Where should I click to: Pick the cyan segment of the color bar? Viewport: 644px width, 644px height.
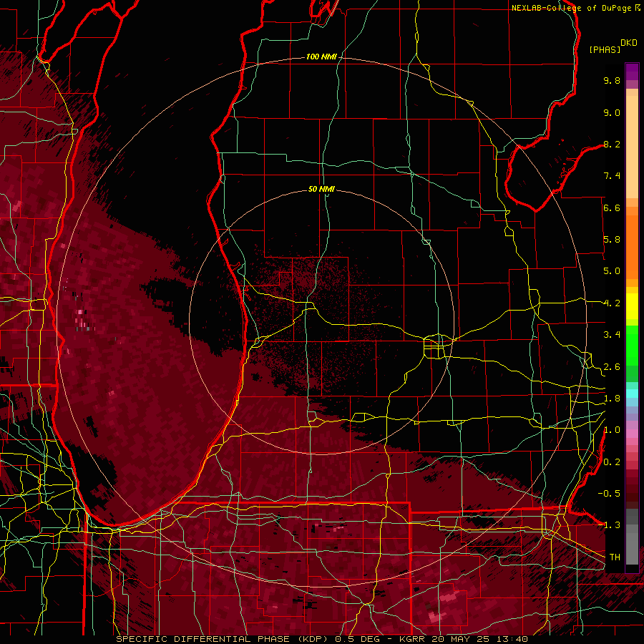(632, 394)
